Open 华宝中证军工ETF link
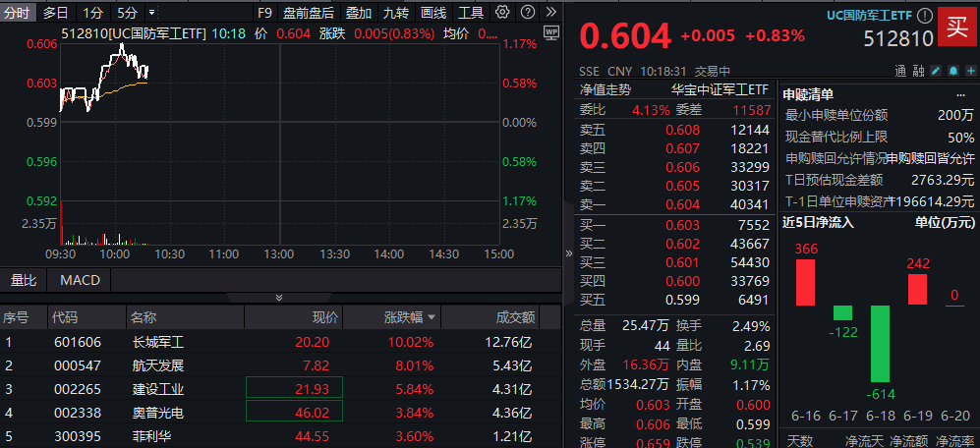Screen dimensions: 980x448 point(720,90)
